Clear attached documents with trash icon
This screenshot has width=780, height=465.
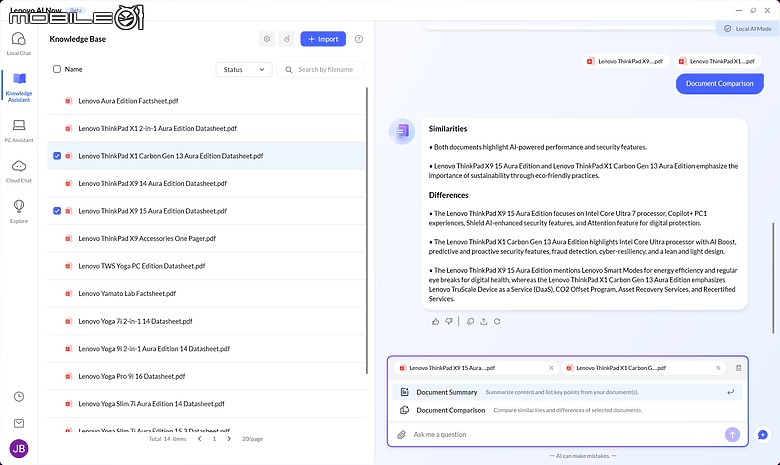tap(738, 368)
